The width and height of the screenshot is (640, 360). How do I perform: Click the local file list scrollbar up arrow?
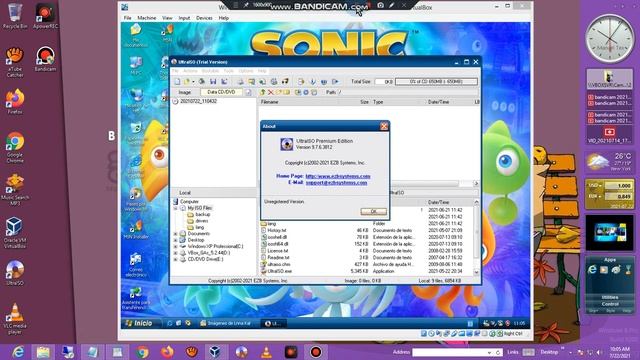(476, 202)
